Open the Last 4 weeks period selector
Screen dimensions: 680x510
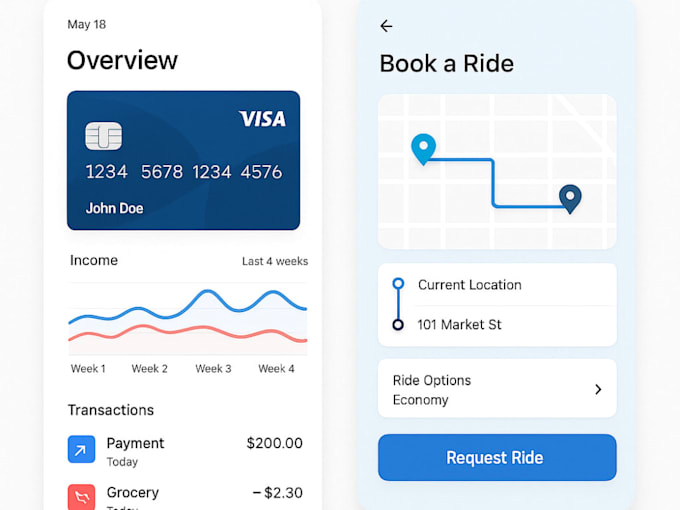tap(275, 261)
